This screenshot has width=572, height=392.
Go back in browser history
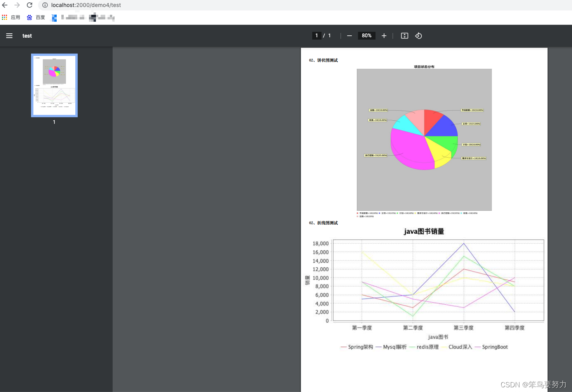click(x=5, y=5)
